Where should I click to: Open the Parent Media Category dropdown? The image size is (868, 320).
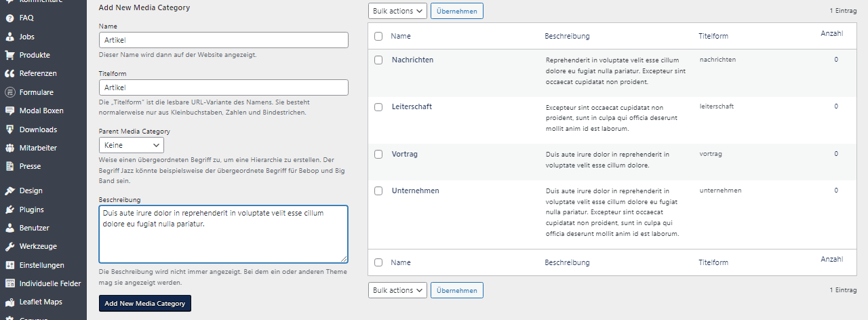(132, 145)
